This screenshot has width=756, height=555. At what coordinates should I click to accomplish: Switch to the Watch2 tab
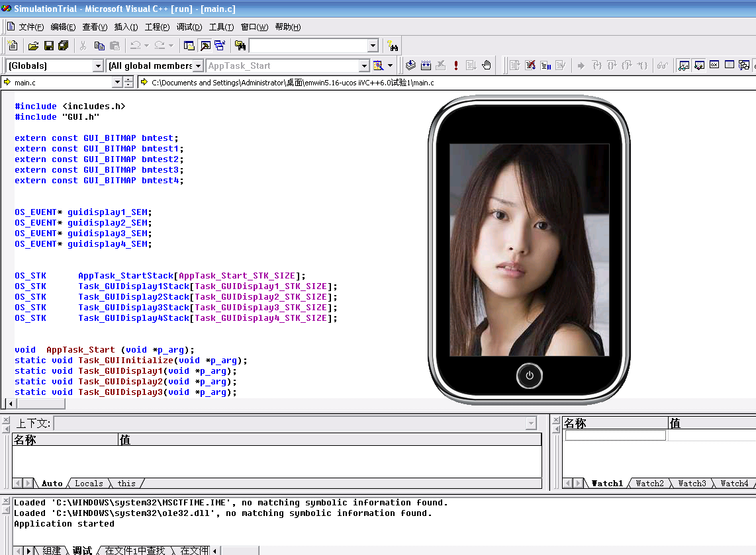click(649, 483)
